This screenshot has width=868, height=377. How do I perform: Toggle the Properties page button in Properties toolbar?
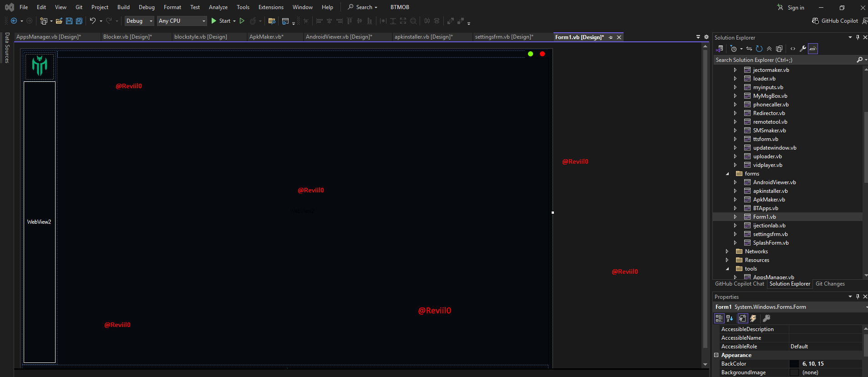point(742,318)
